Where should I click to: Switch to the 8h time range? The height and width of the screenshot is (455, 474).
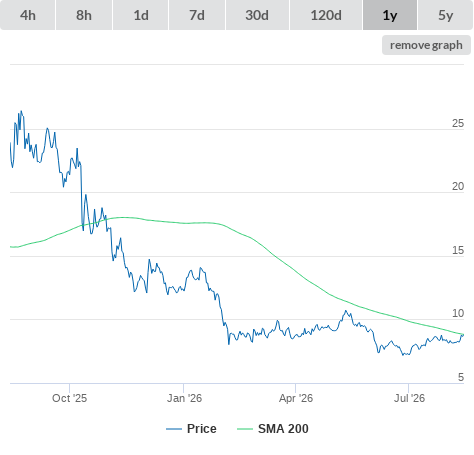point(84,15)
